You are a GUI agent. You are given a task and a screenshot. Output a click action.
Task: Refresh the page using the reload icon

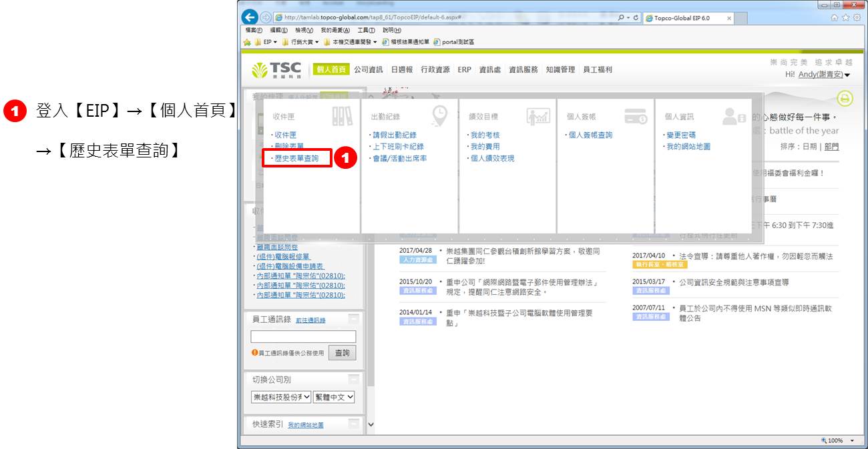pyautogui.click(x=636, y=18)
